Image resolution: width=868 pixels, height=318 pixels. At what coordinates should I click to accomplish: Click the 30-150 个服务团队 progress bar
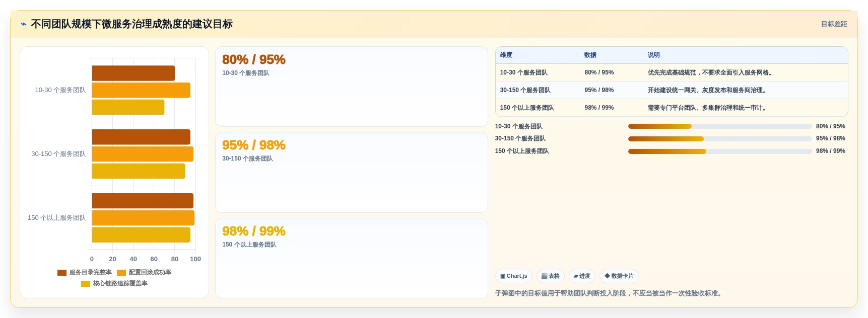pos(720,139)
